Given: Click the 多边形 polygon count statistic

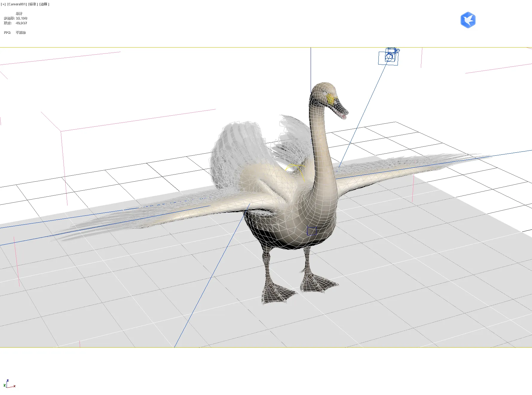Looking at the screenshot, I should 16,18.
